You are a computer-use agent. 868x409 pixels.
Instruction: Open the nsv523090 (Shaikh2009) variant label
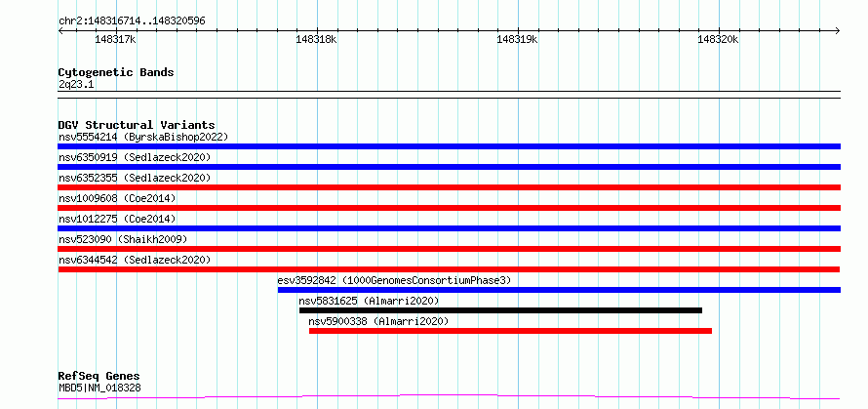[123, 239]
